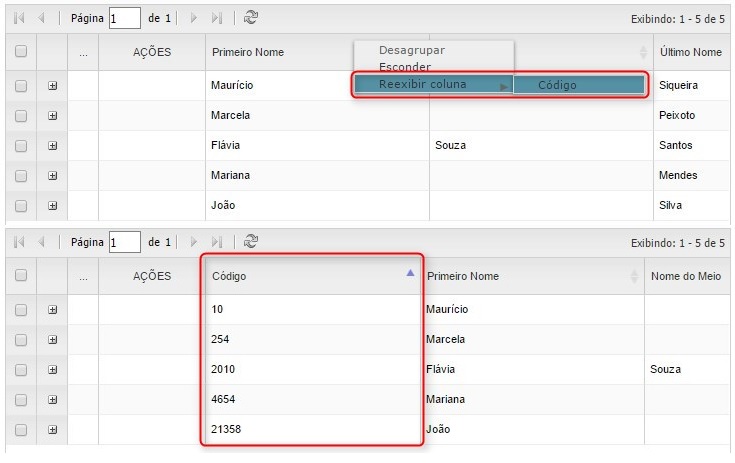The image size is (735, 463).
Task: Expand the Flávia row in the top grid
Action: (52, 146)
